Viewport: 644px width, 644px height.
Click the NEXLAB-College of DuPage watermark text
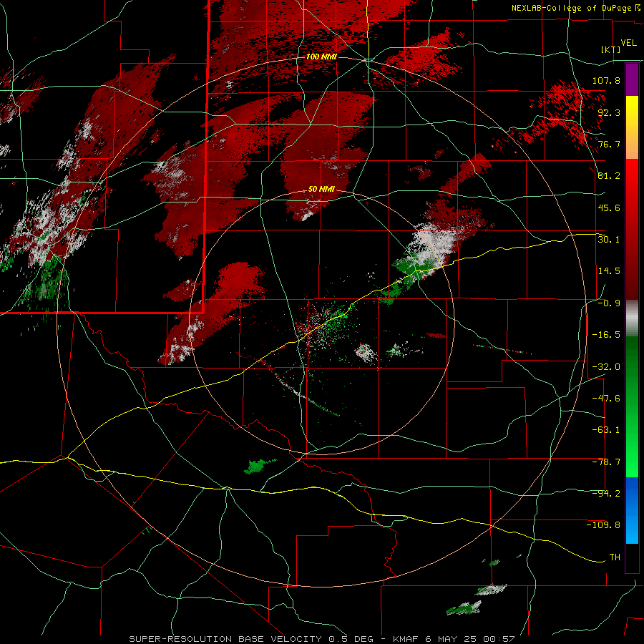572,8
